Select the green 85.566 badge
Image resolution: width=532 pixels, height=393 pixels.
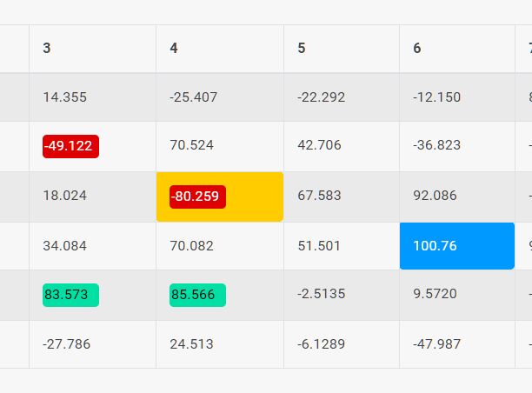click(x=197, y=295)
